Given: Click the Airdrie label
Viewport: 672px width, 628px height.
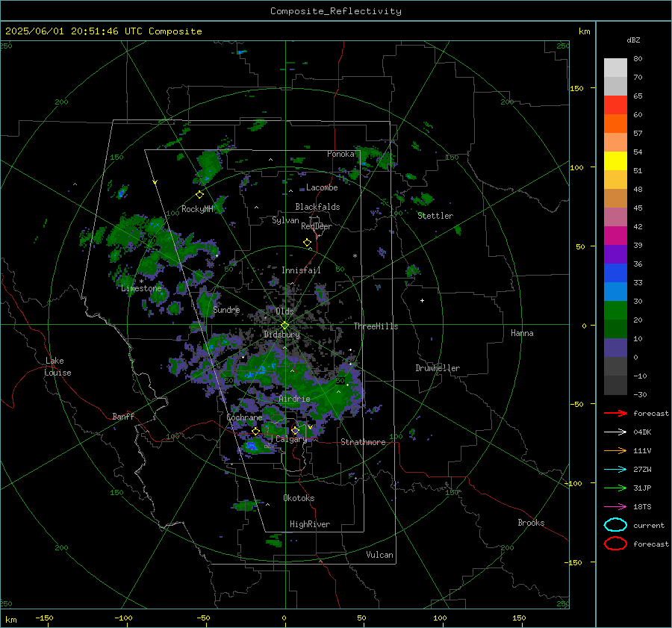Looking at the screenshot, I should 294,399.
